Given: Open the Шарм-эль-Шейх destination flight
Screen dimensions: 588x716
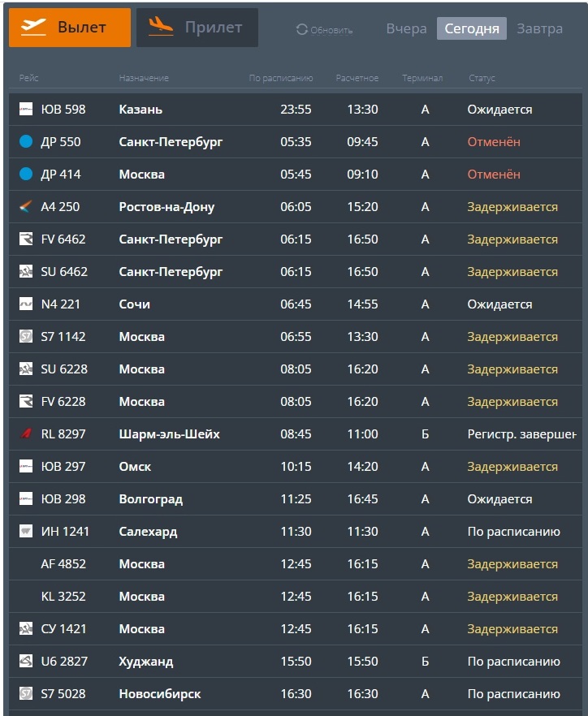Looking at the screenshot, I should pos(169,433).
